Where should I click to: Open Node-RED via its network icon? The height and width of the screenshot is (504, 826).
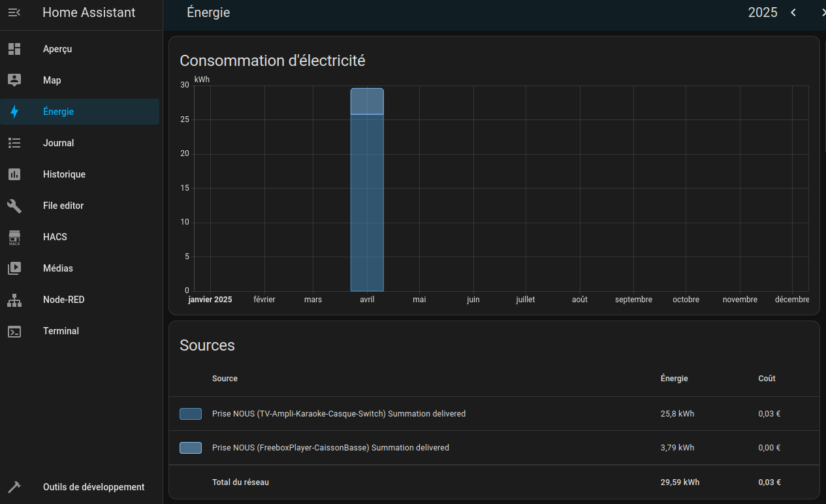14,300
